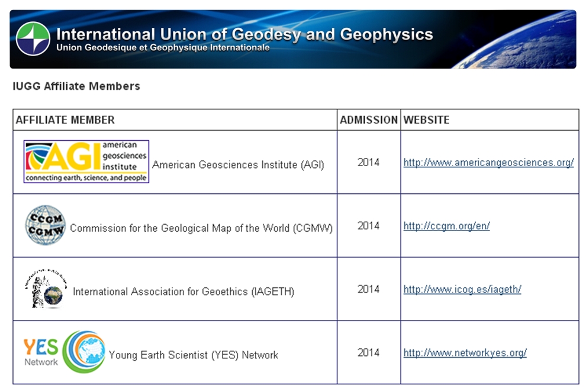Click the ADMISSION column header
586x392 pixels.
tap(369, 120)
